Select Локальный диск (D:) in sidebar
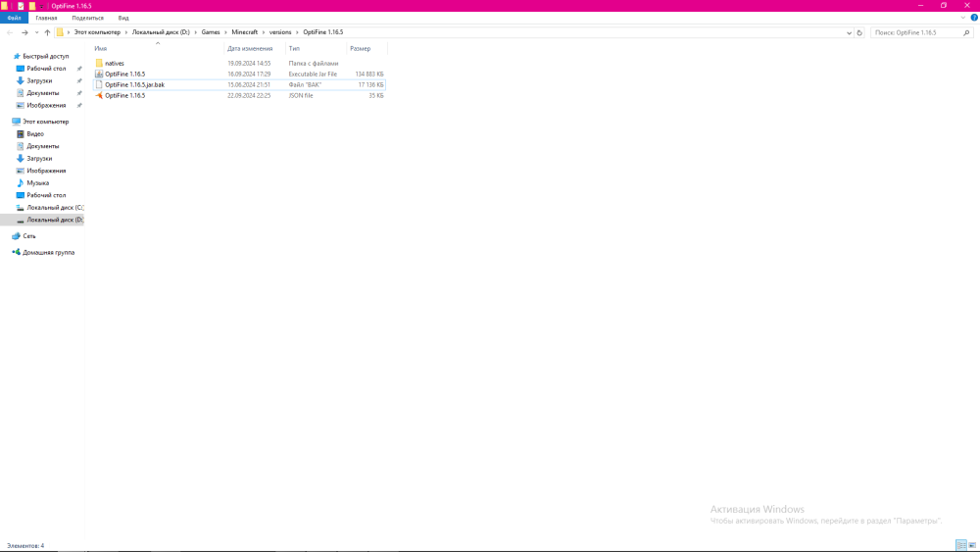The image size is (980, 552). (55, 220)
